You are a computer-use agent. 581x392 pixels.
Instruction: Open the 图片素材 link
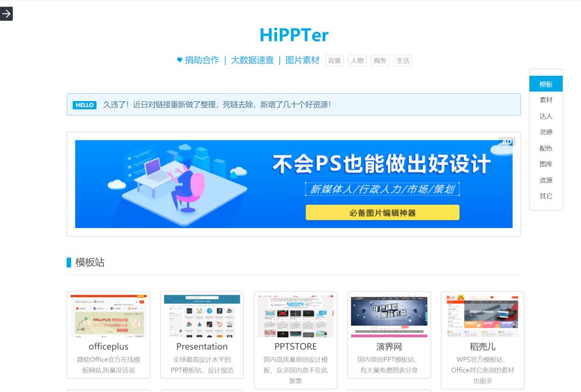(302, 60)
